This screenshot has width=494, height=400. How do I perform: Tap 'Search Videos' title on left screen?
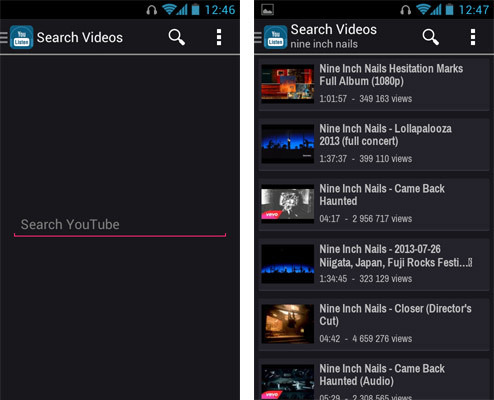tap(80, 37)
